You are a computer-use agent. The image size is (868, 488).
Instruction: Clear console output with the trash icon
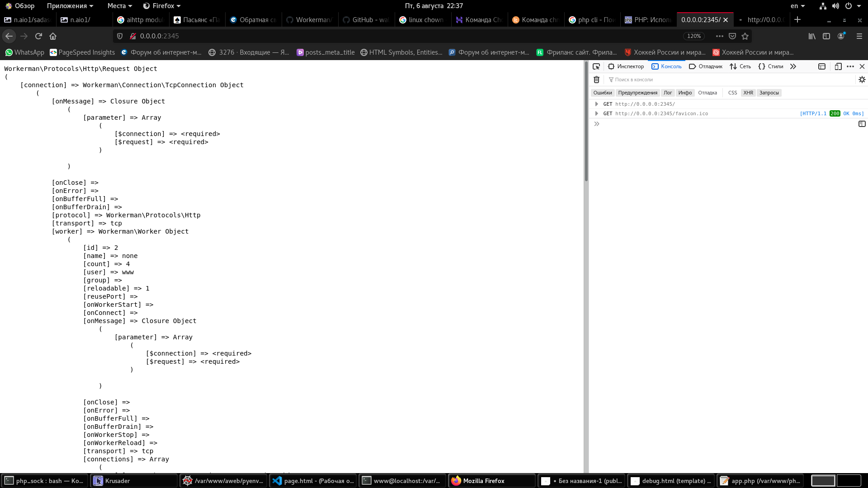596,80
